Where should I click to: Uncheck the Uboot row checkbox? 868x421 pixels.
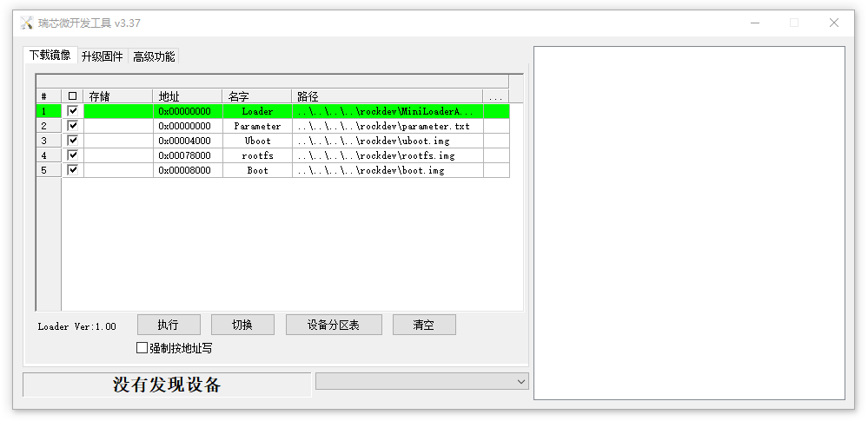(72, 141)
